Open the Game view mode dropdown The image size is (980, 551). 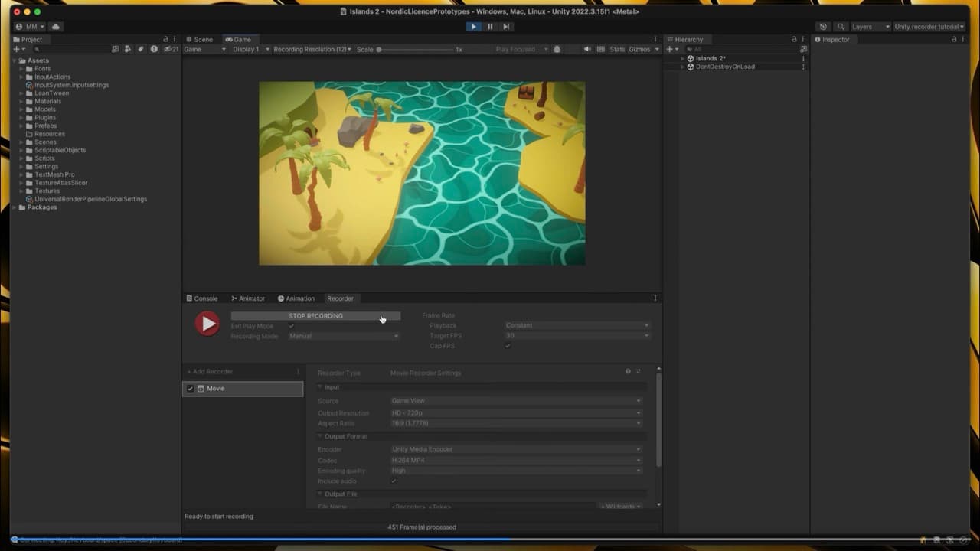point(205,49)
